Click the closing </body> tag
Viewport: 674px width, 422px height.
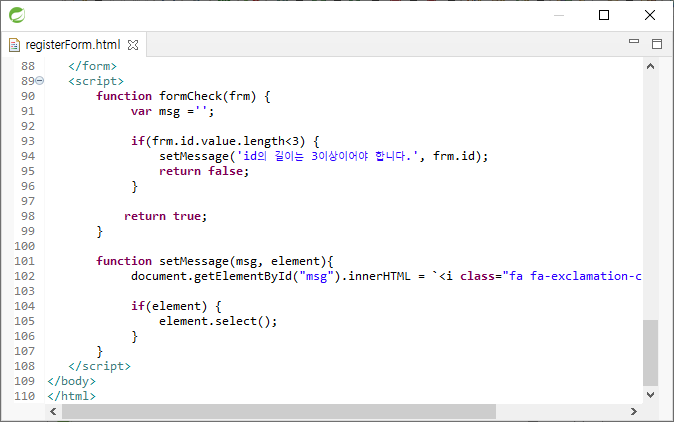coord(71,381)
